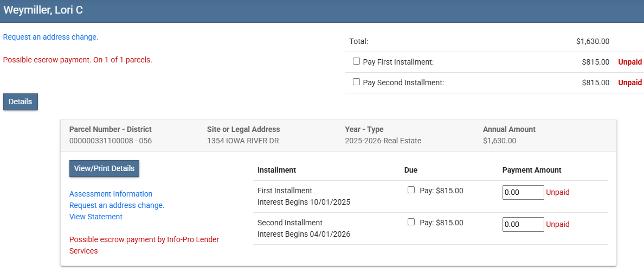This screenshot has height=272, width=644.
Task: Collapse the parcel with the Details button
Action: point(21,102)
